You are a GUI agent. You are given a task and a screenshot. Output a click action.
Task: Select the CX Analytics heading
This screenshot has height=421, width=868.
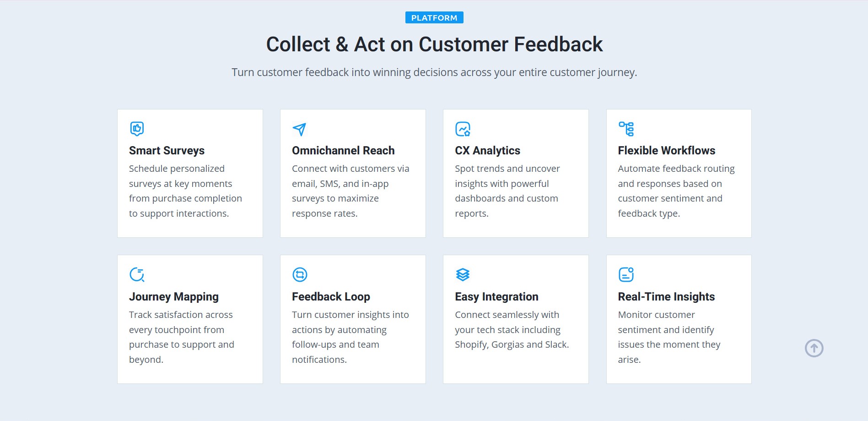coord(487,150)
